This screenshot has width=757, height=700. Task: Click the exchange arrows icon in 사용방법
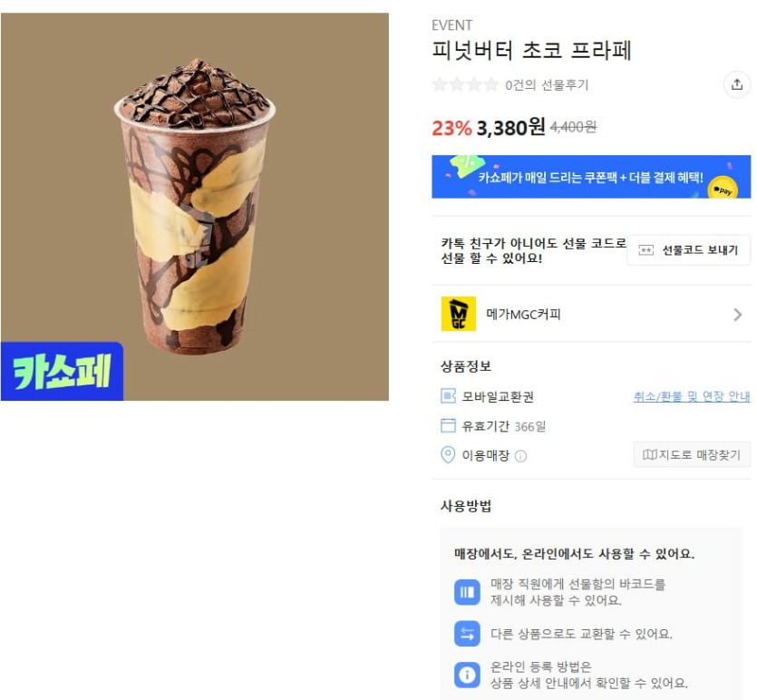pos(467,634)
